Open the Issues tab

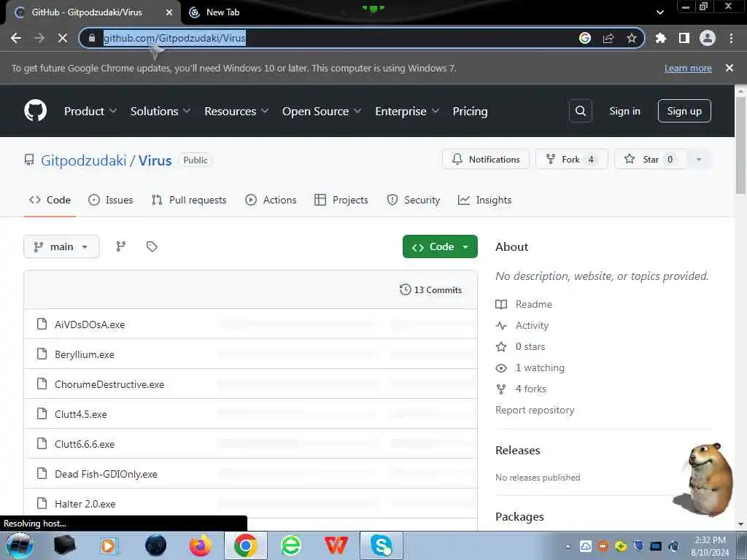tap(111, 200)
